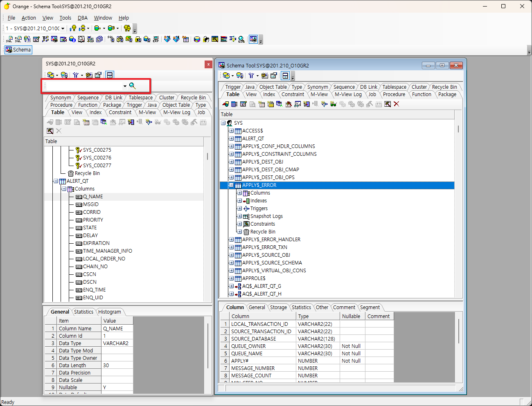Open the SYS@201.210_O10GR2 connection dropdown
Screen dimensions: 532x406
pos(63,29)
